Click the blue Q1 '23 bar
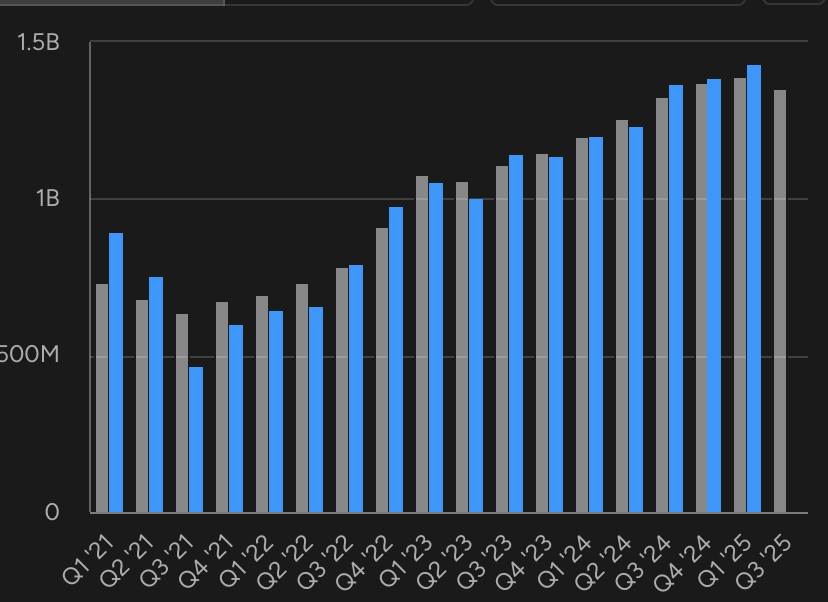The width and height of the screenshot is (828, 602). tap(436, 347)
